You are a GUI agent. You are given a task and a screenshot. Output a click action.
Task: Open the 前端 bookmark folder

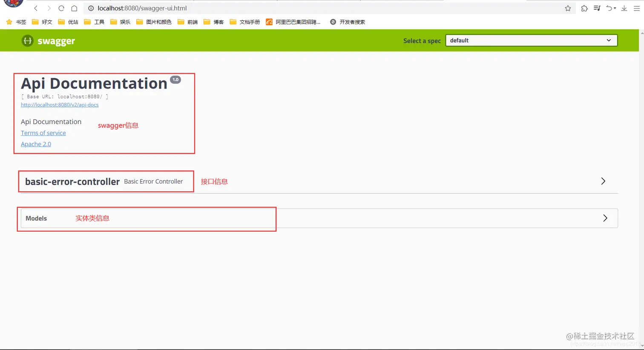click(x=187, y=22)
